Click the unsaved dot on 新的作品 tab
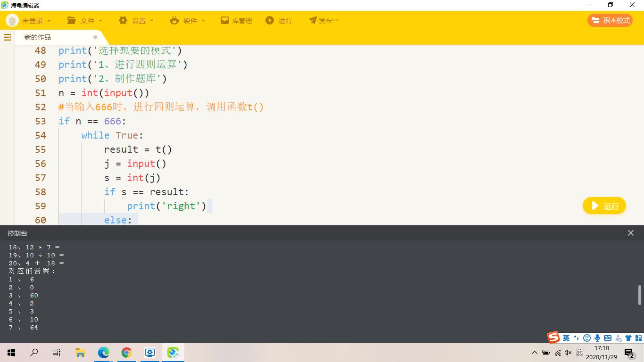This screenshot has width=644, height=362. tap(95, 37)
